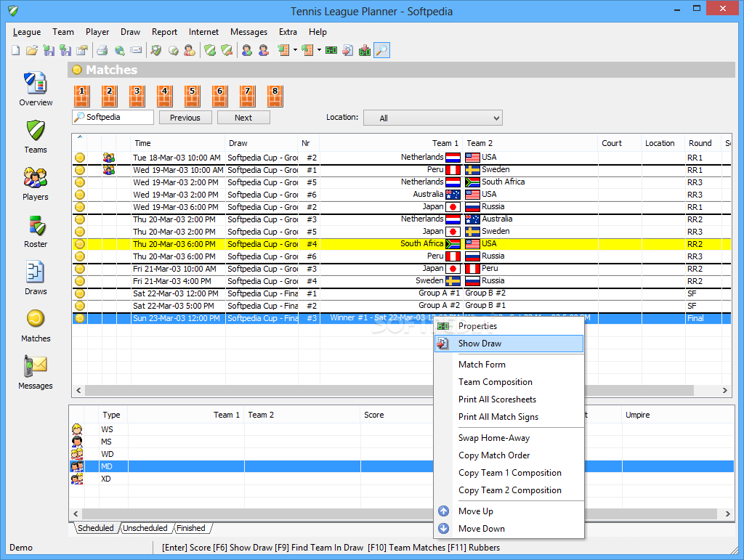The width and height of the screenshot is (744, 560).
Task: Click the Previous button
Action: click(185, 118)
